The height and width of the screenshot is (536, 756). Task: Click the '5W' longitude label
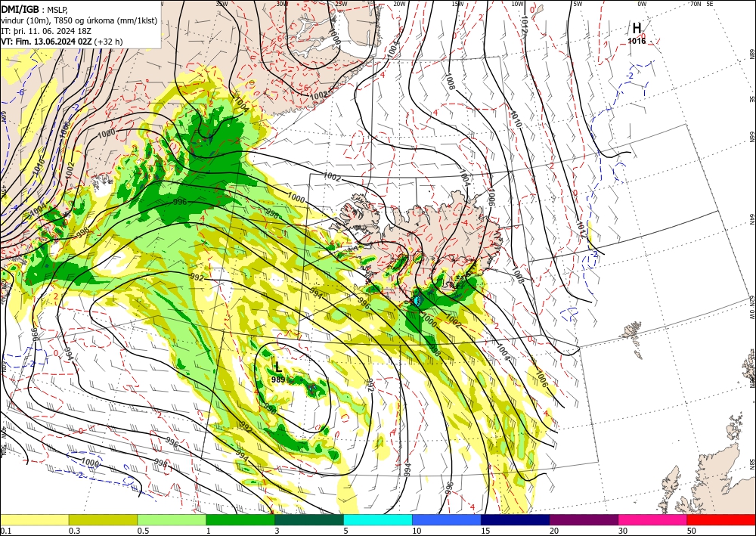(578, 4)
